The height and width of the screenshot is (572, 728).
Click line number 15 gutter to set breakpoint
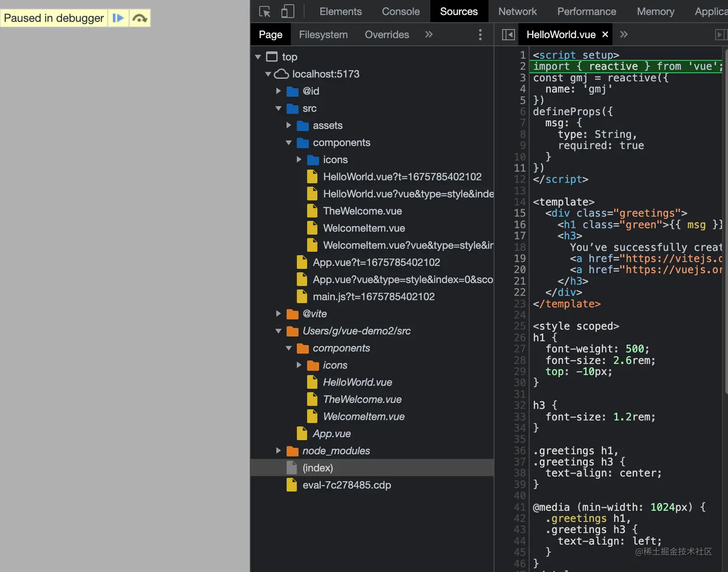click(x=520, y=213)
